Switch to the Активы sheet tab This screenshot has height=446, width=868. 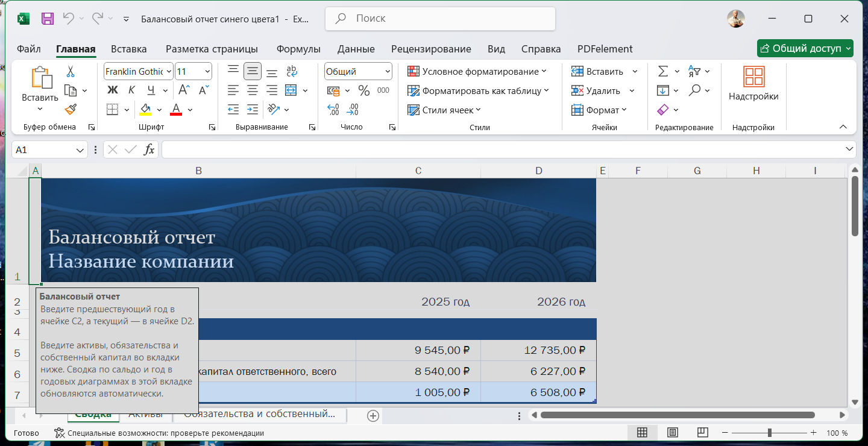(146, 414)
